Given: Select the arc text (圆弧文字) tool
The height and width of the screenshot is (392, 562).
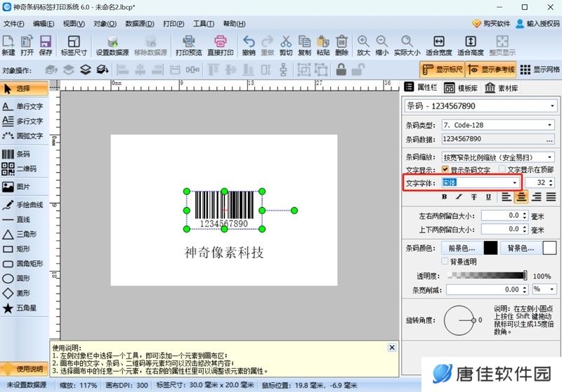Looking at the screenshot, I should [24, 136].
